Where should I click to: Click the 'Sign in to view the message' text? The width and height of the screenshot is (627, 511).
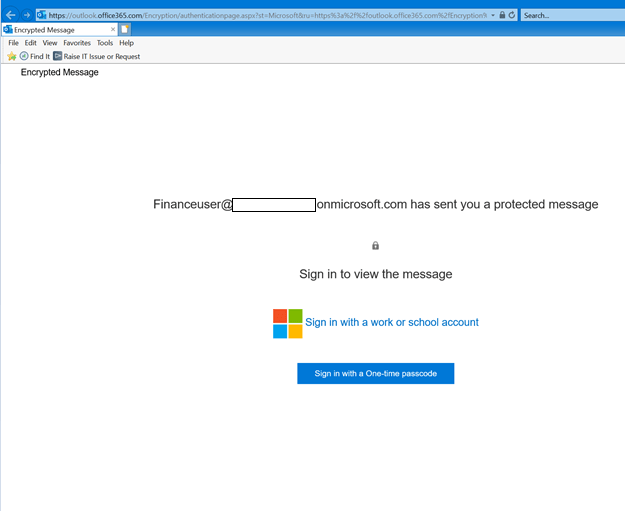pos(376,274)
